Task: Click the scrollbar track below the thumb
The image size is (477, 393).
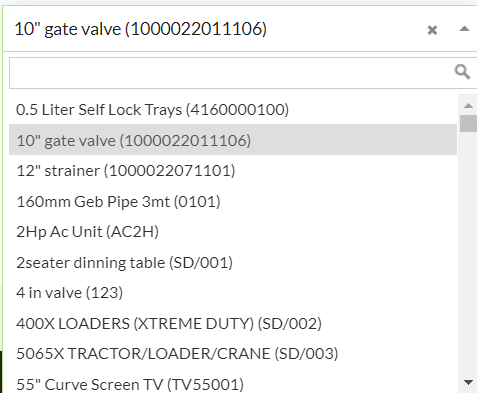Action: [468, 253]
